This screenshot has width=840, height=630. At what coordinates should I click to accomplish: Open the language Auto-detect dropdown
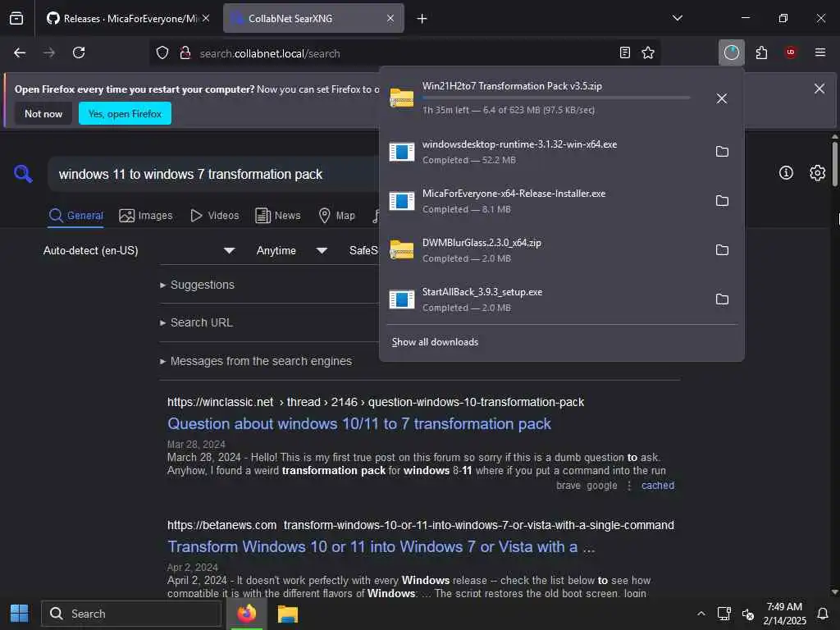(x=139, y=250)
